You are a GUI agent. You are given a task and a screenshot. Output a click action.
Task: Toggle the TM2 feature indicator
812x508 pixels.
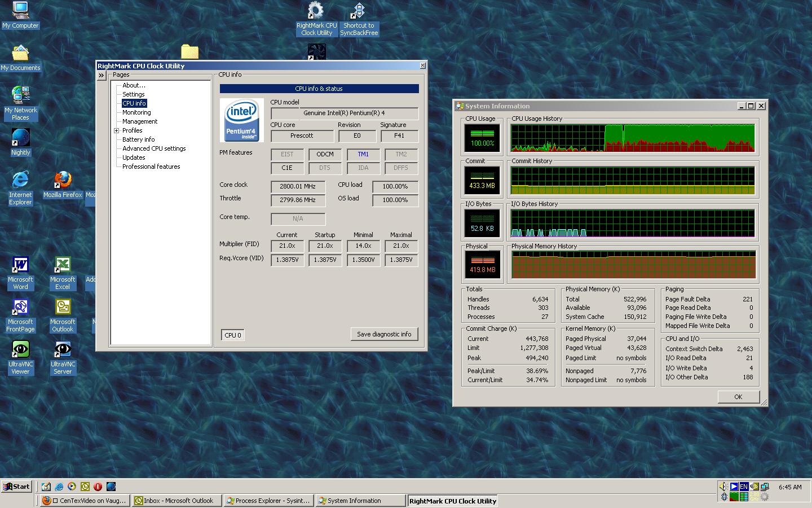coord(401,154)
